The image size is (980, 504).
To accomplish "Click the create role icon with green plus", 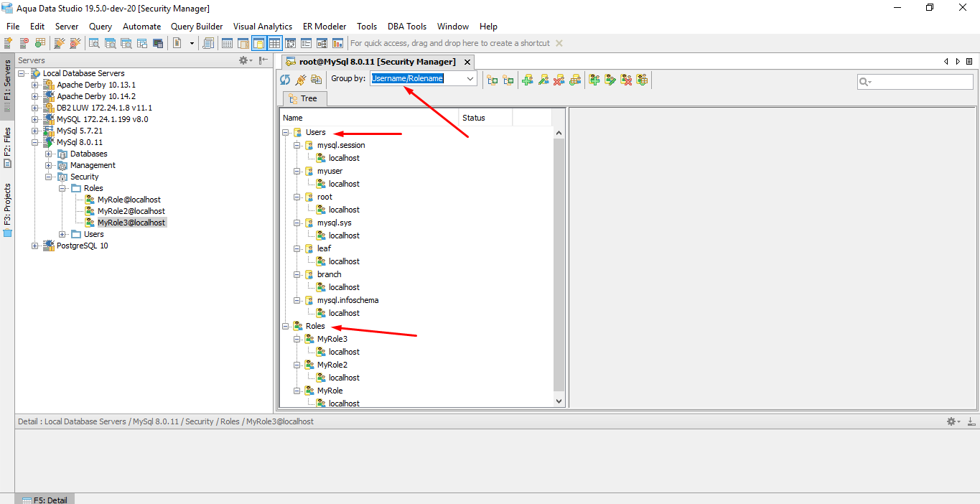I will 594,80.
